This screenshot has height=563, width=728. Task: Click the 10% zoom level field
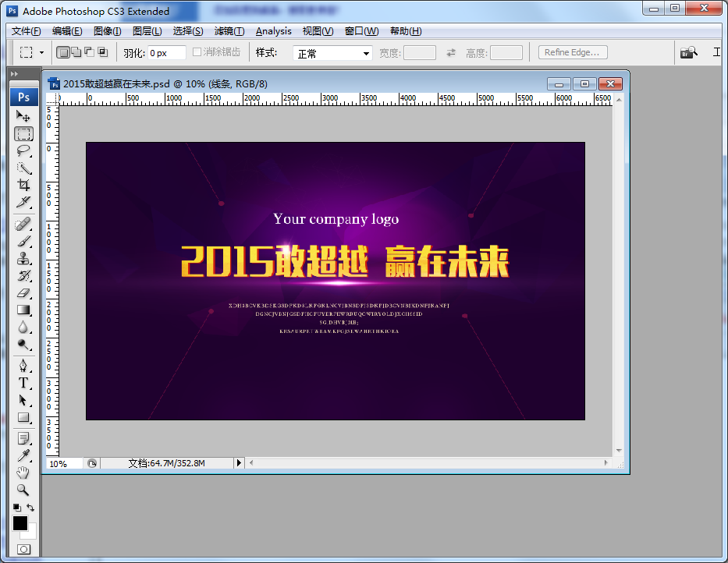64,463
